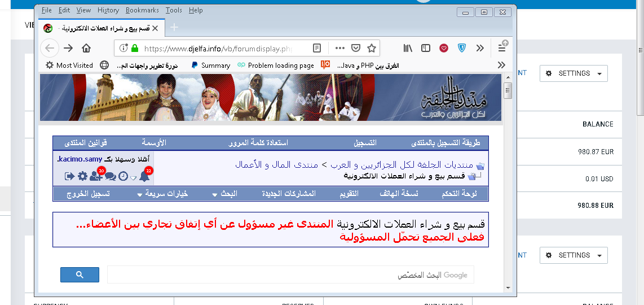The height and width of the screenshot is (305, 644).
Task: Click التسجيل link in top forum bar
Action: click(x=365, y=143)
